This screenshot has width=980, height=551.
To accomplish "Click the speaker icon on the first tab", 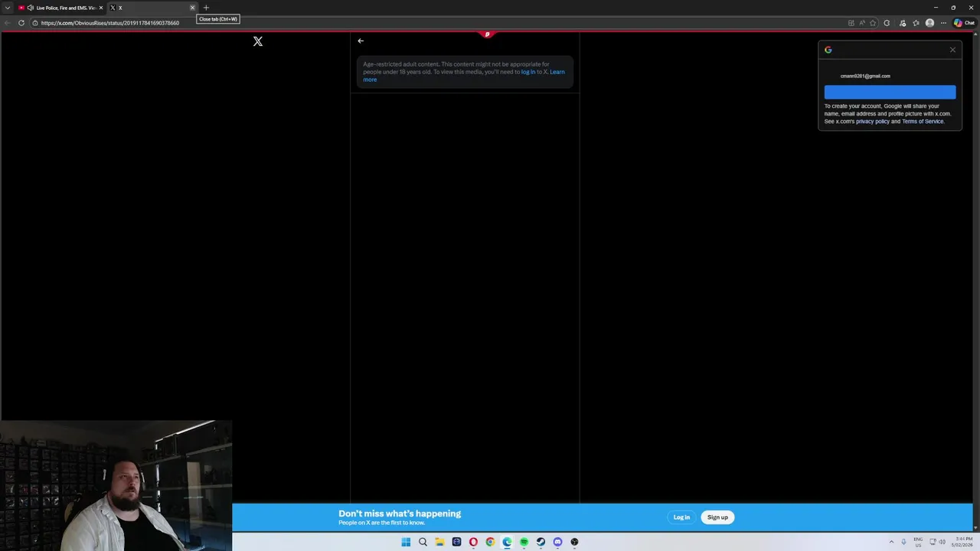I will (31, 8).
